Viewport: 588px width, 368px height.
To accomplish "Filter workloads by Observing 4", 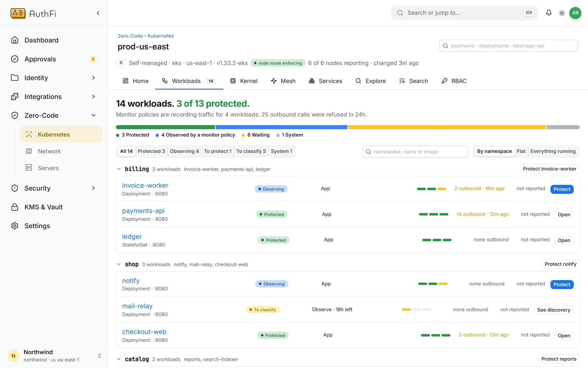I will 184,151.
